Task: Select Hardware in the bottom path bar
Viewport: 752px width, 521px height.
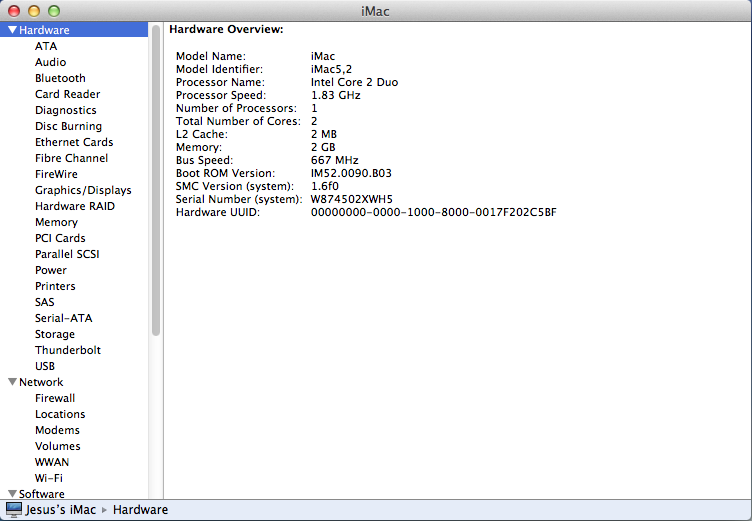Action: point(141,509)
